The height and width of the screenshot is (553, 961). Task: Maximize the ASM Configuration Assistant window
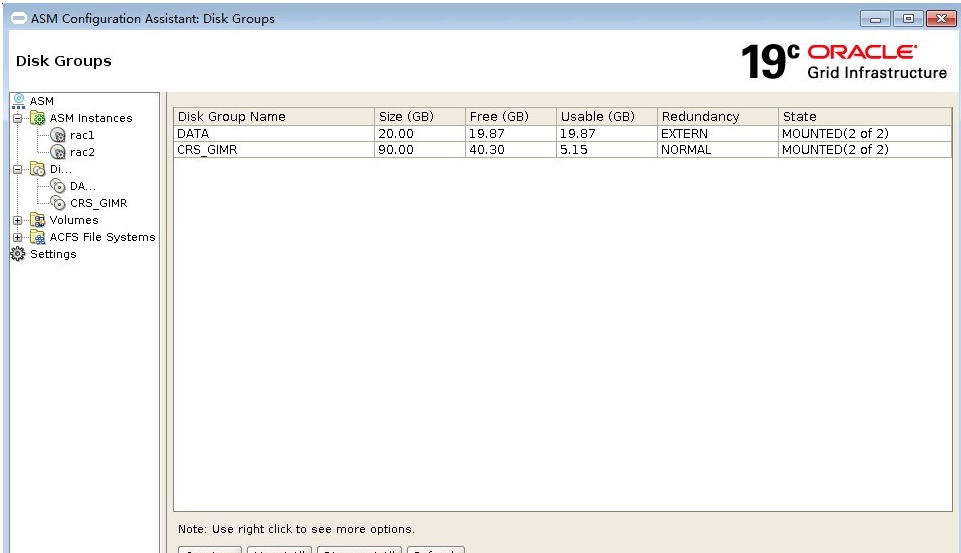(908, 19)
